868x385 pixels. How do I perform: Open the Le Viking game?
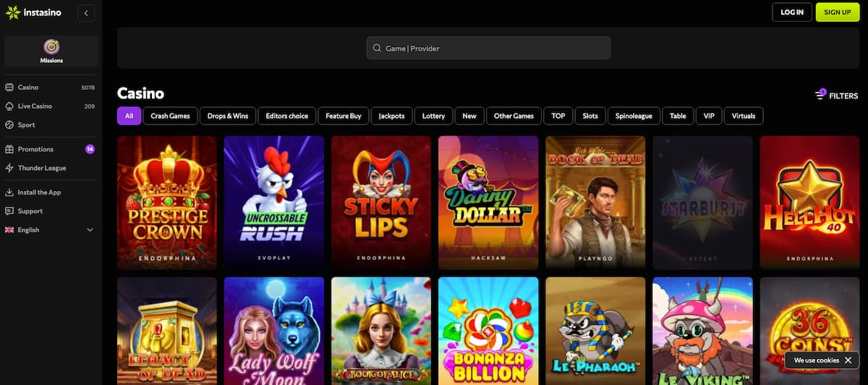(x=702, y=331)
